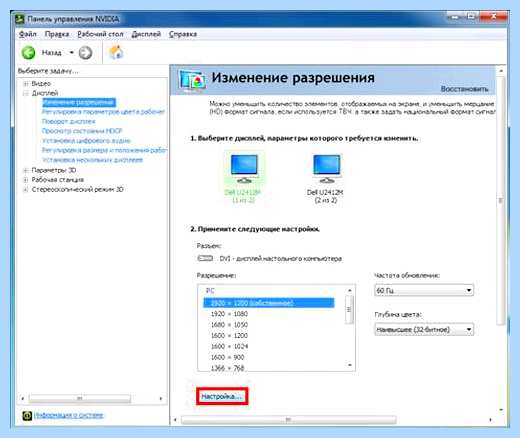Open the refresh rate 60 Гц dropdown
This screenshot has height=438, width=520.
point(424,290)
